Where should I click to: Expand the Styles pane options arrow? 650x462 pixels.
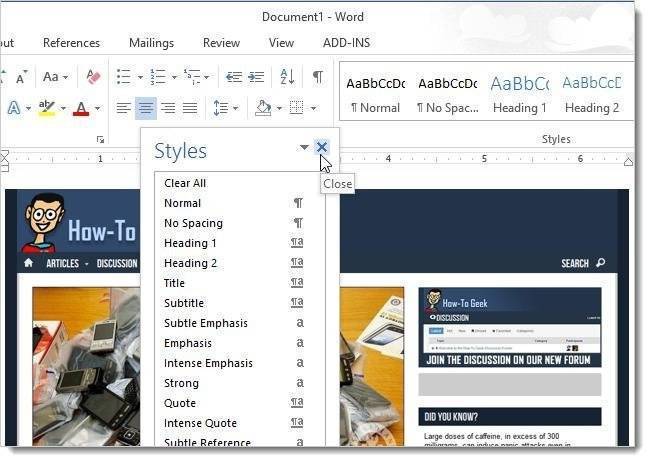tap(304, 148)
